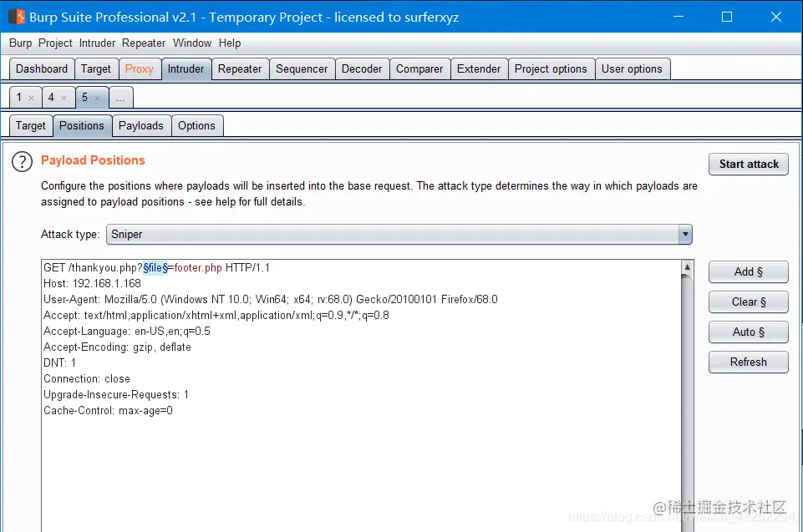Screen dimensions: 803x532
Task: Switch to the Sequencer tab
Action: click(x=302, y=69)
